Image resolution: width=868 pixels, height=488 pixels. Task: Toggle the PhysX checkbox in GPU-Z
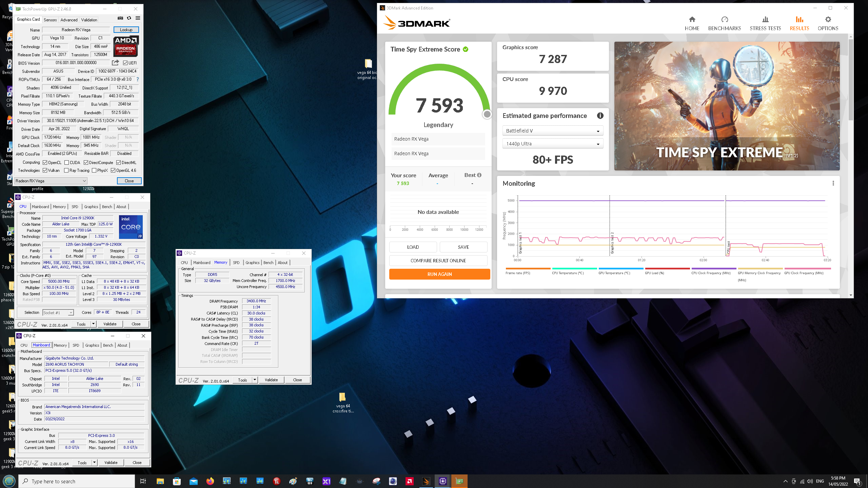point(94,170)
